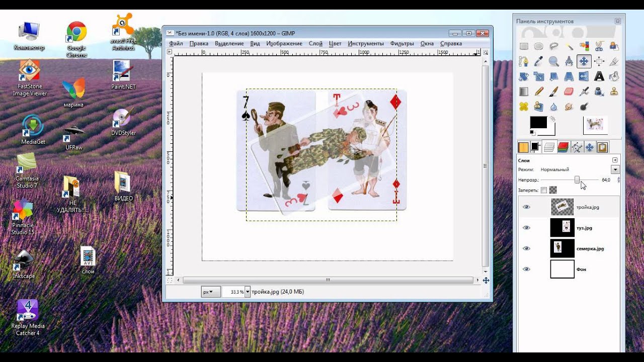Select the Text tool
644x362 pixels.
coord(599,76)
